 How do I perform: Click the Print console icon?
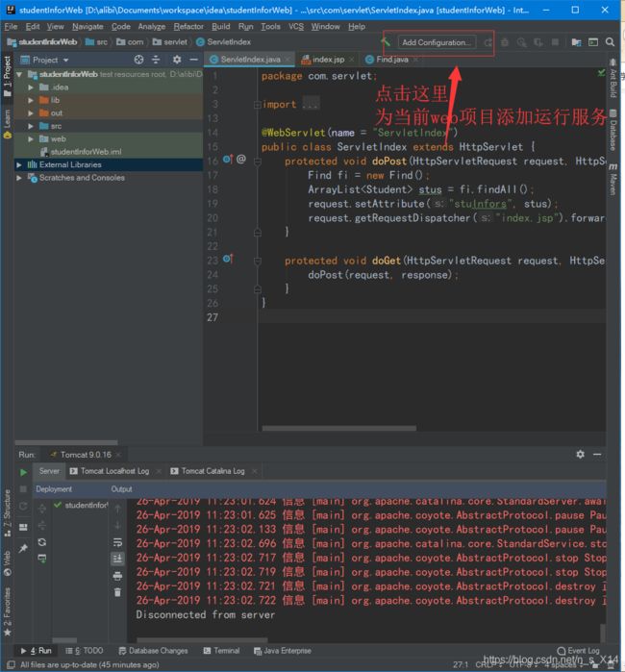click(117, 576)
